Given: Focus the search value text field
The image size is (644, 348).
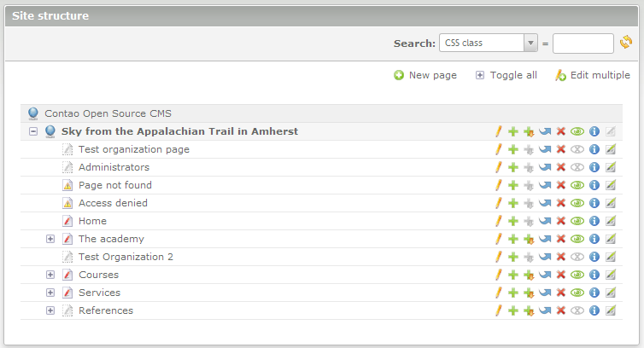Looking at the screenshot, I should (x=583, y=43).
